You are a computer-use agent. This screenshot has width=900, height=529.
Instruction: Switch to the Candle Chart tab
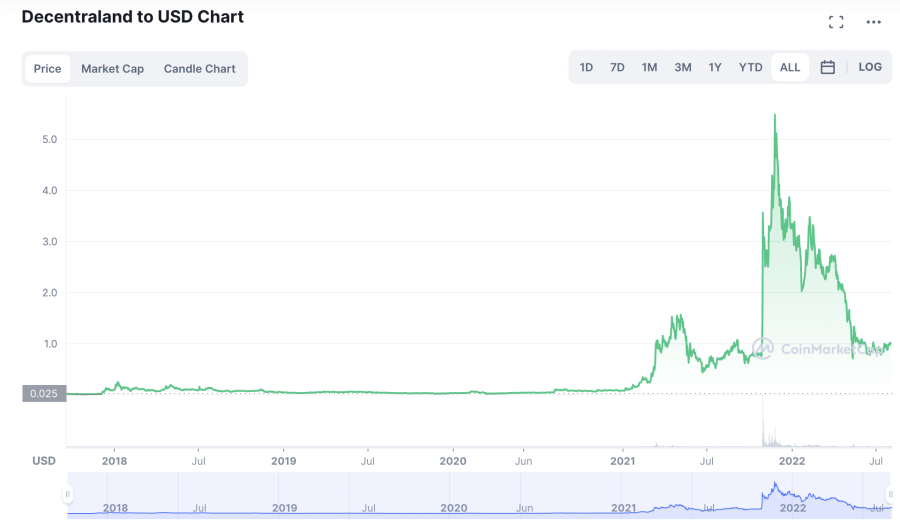coord(200,69)
